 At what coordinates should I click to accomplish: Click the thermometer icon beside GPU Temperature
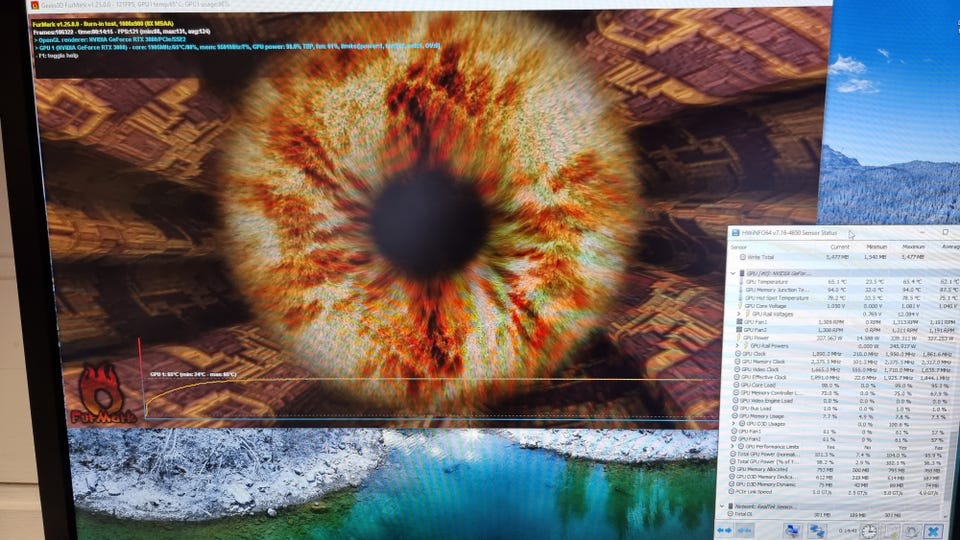[741, 282]
